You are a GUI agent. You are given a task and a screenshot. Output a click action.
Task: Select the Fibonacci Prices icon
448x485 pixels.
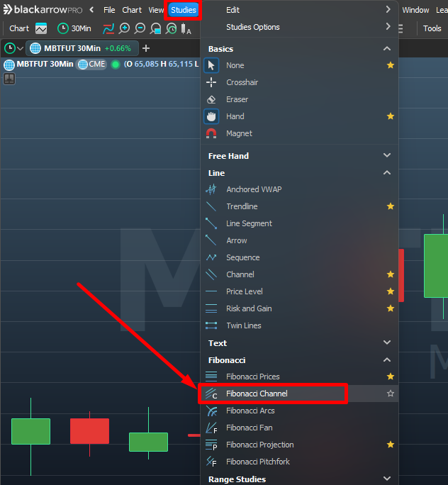[211, 377]
